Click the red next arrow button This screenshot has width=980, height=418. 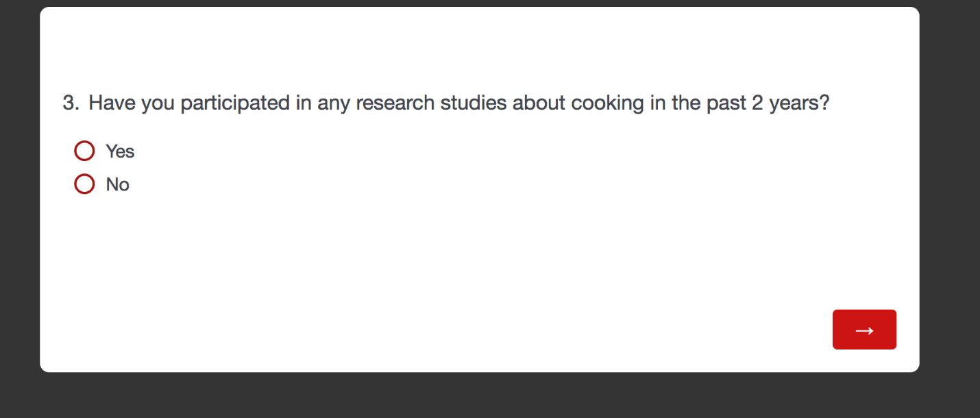pos(864,330)
